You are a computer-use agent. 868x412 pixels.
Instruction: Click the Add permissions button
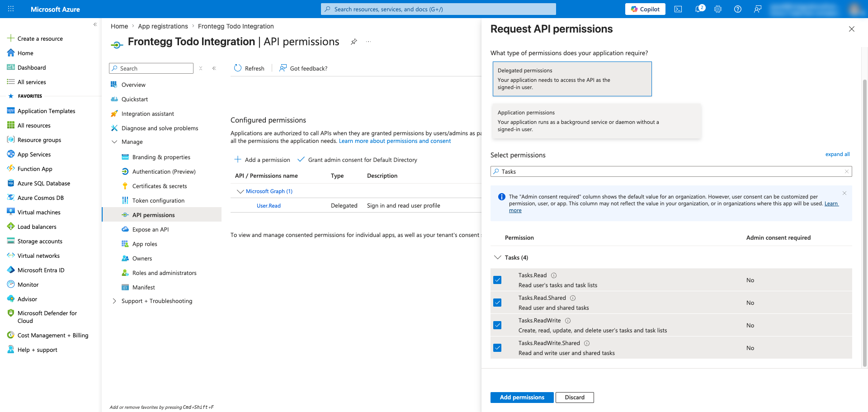(522, 397)
